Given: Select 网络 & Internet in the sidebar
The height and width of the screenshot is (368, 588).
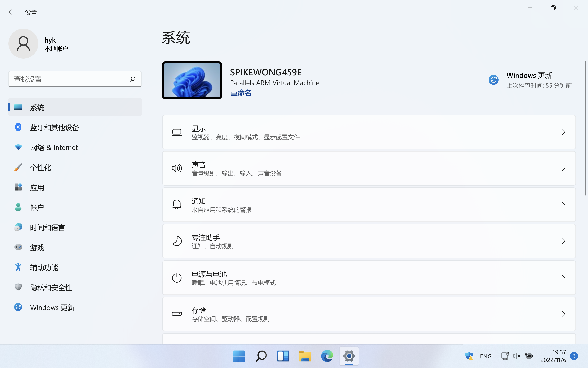Looking at the screenshot, I should pyautogui.click(x=75, y=147).
